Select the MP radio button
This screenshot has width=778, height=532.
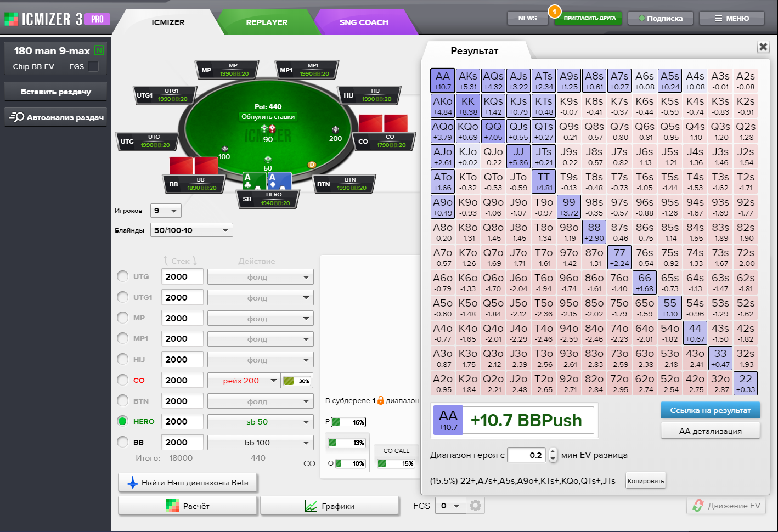pos(122,318)
